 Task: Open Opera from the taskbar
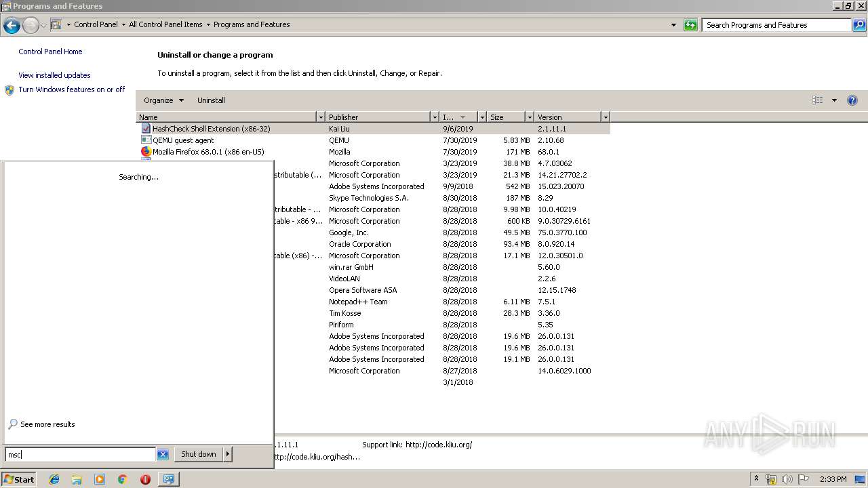point(145,479)
